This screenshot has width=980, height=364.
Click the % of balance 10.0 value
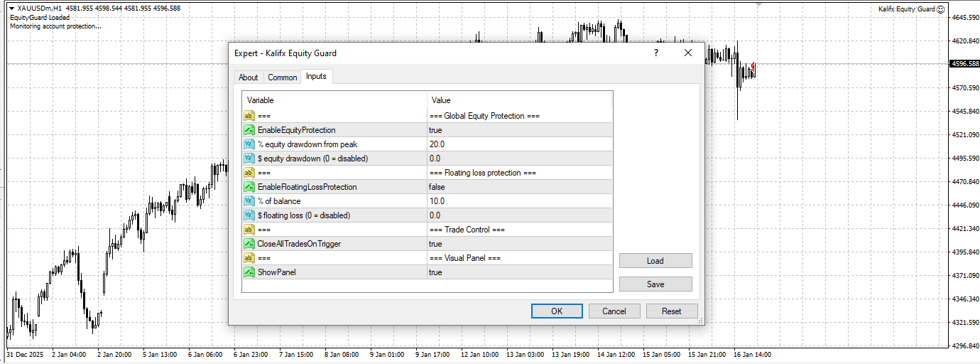437,201
